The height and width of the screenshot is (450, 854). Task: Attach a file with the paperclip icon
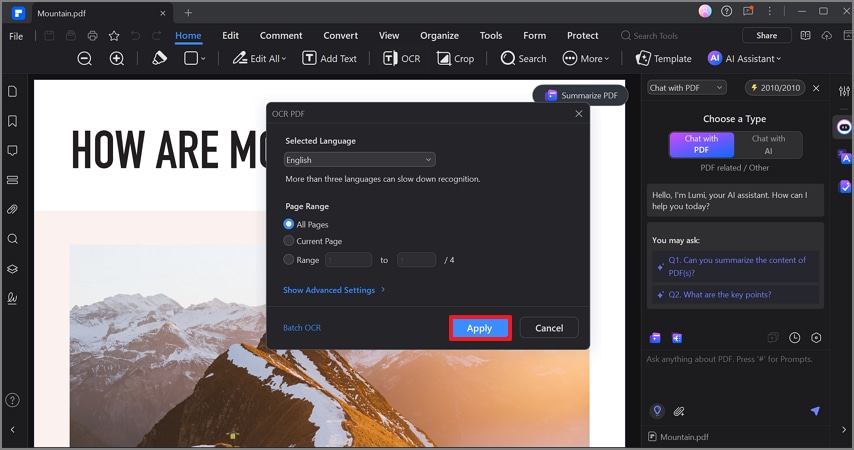tap(679, 411)
